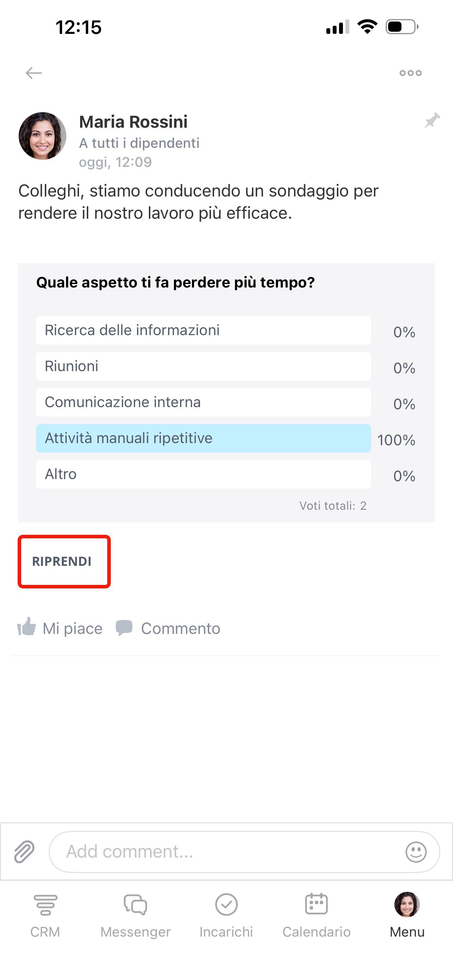Select 'Comunicazione interna' poll option
Viewport: 453px width, 980px height.
[x=203, y=402]
